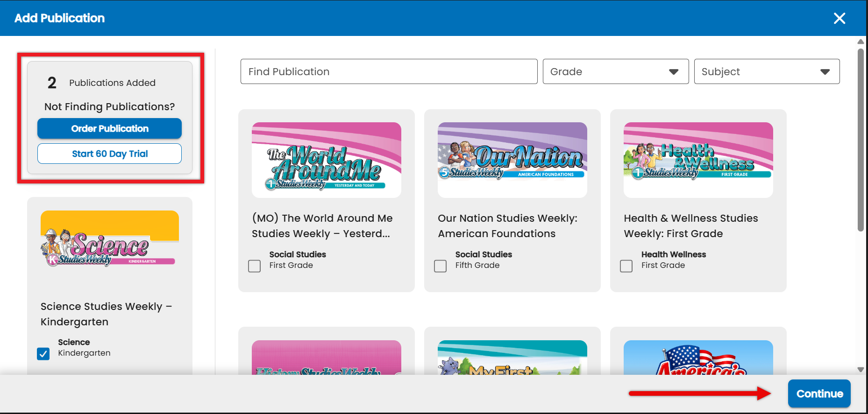Open Our Nation Studies Weekly cover thumbnail

[x=512, y=160]
